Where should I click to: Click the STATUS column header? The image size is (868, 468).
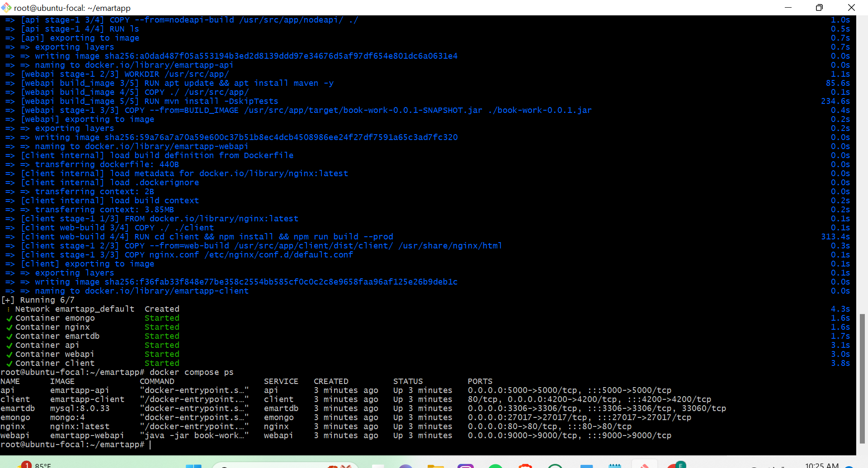coord(408,381)
